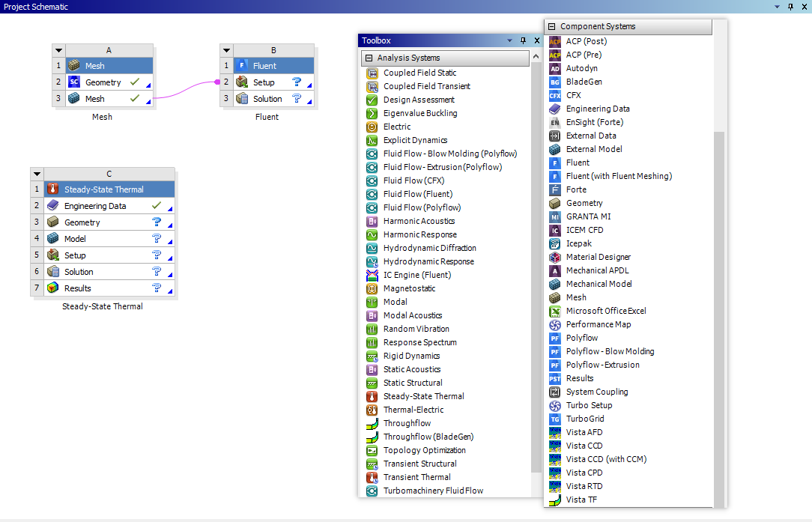Select the Solution cell in system B
Viewport: 812px width, 522px height.
click(274, 98)
